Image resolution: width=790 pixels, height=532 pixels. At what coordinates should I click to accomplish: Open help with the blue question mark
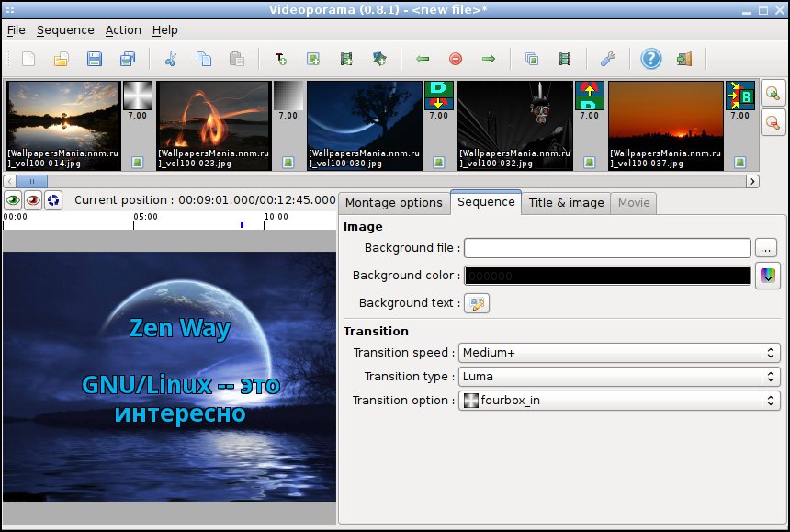pos(651,59)
